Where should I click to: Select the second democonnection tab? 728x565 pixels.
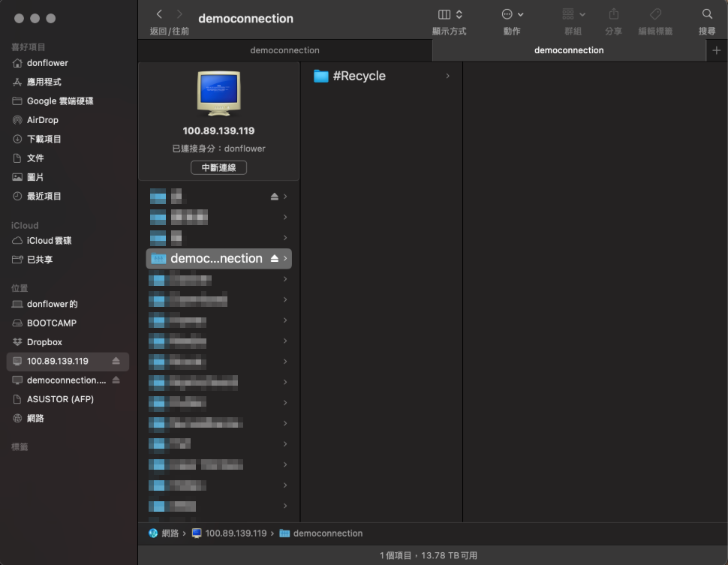pos(568,50)
